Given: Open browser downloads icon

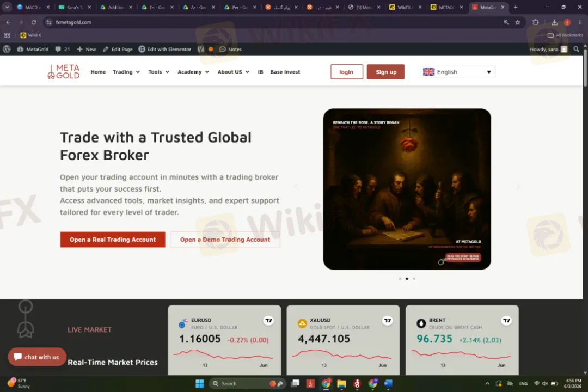Looking at the screenshot, I should pyautogui.click(x=554, y=22).
